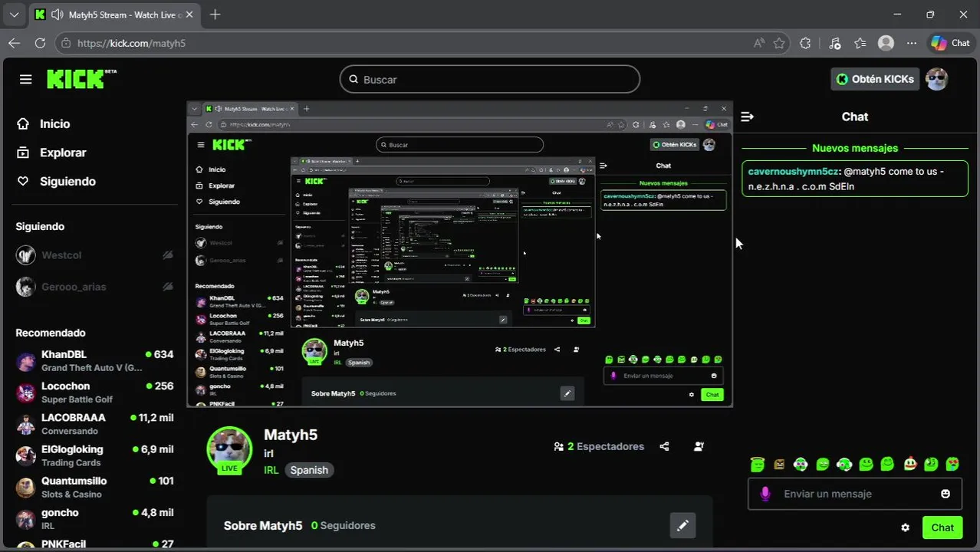Unmute the tab audio speaker icon
Screen dimensions: 980x552
coord(57,15)
